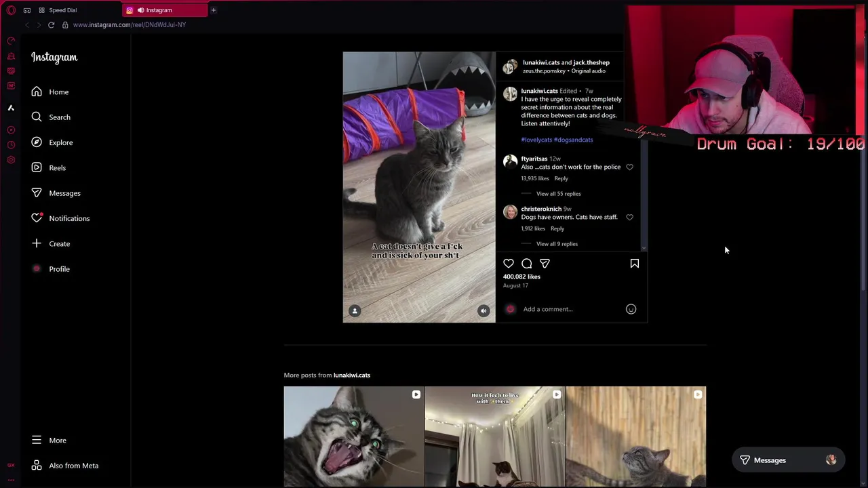Screen dimensions: 868x488
Task: Click the #dogsandcats hashtag
Action: [574, 140]
